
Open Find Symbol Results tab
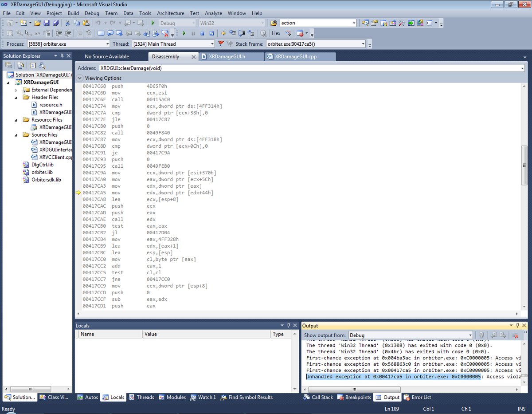246,397
